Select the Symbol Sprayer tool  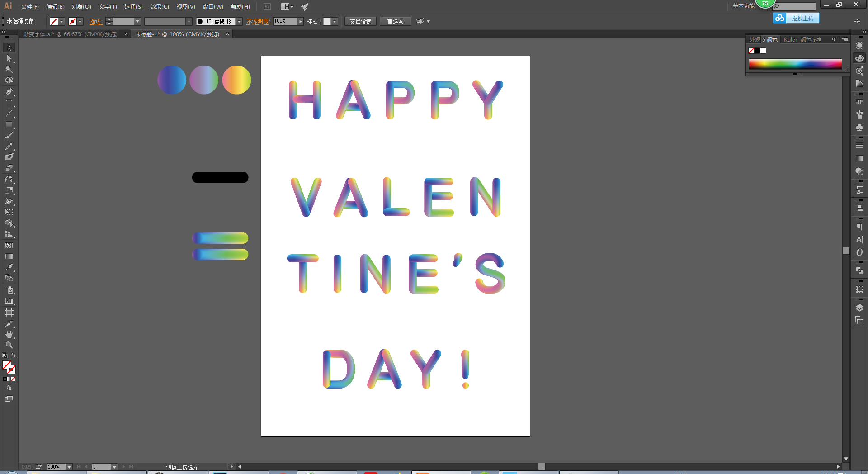pyautogui.click(x=9, y=290)
